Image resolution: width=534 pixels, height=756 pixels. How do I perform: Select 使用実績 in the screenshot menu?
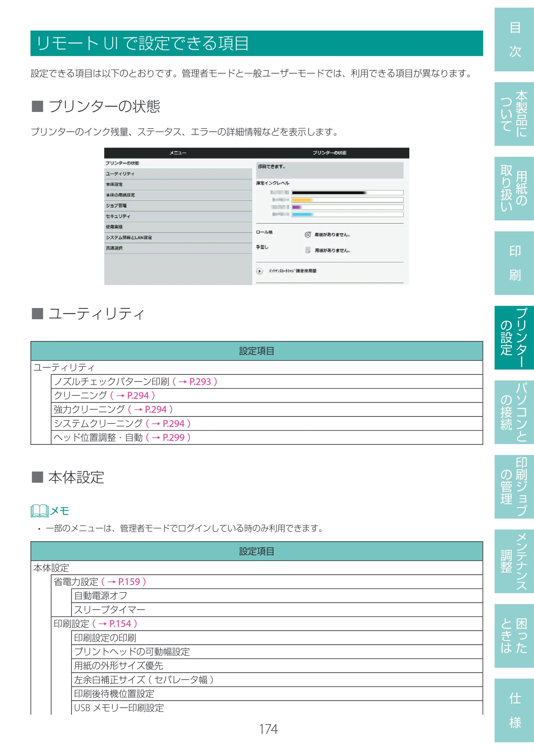(x=178, y=227)
